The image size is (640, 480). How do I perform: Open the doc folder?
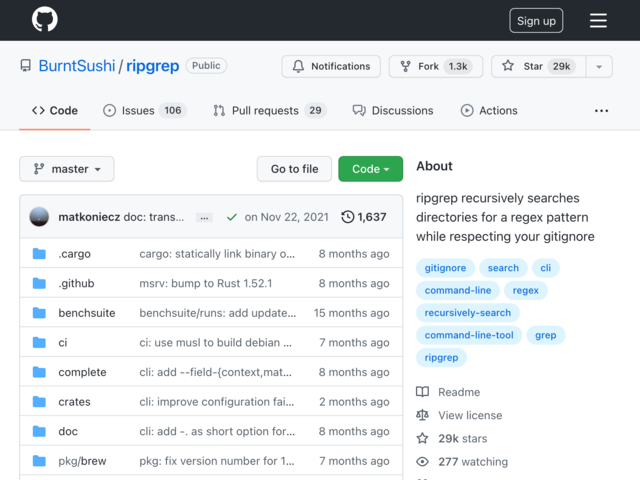[x=68, y=431]
